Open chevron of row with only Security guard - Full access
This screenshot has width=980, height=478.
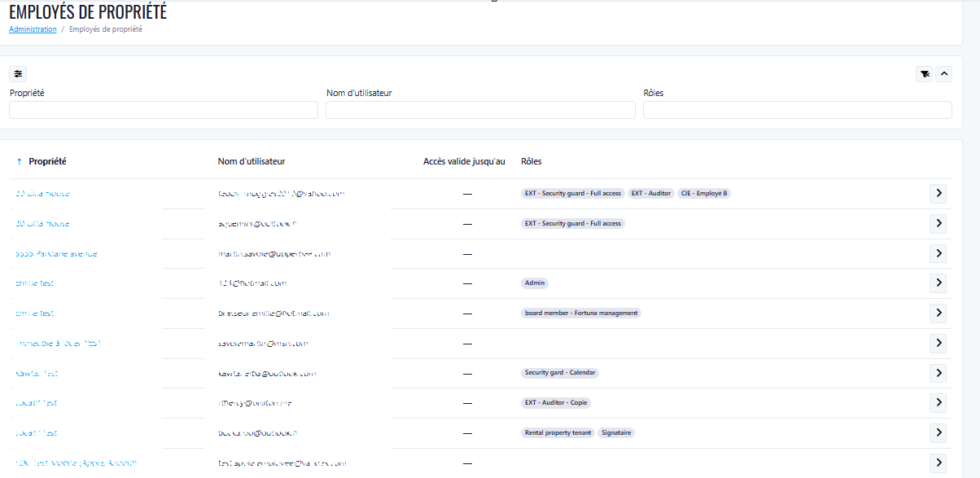click(x=938, y=223)
